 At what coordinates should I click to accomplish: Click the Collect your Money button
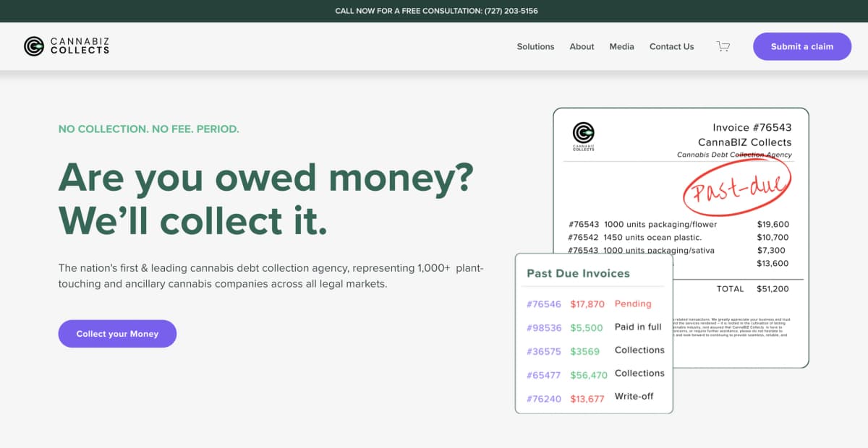[117, 334]
